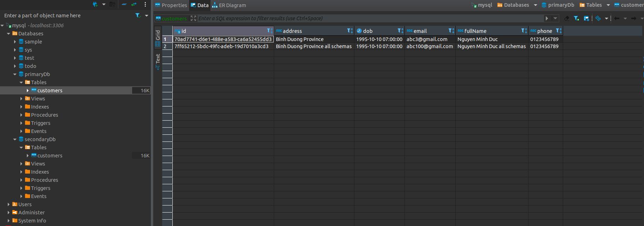The height and width of the screenshot is (226, 644).
Task: Toggle the reference panel link icon
Action: [x=598, y=18]
